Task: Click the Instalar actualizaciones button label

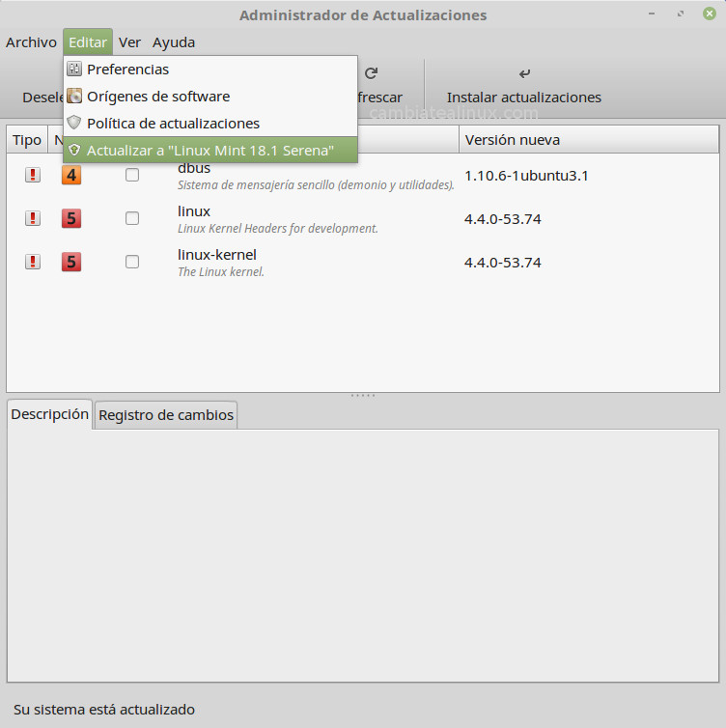Action: (523, 98)
